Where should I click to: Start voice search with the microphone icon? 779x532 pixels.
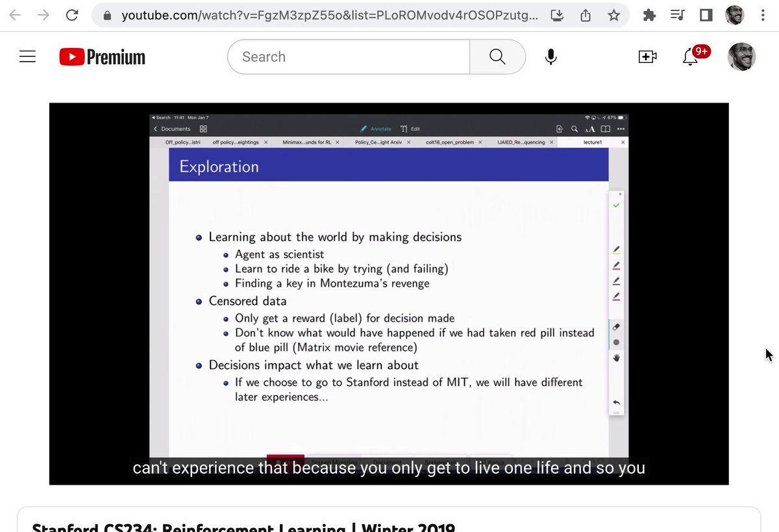(550, 57)
